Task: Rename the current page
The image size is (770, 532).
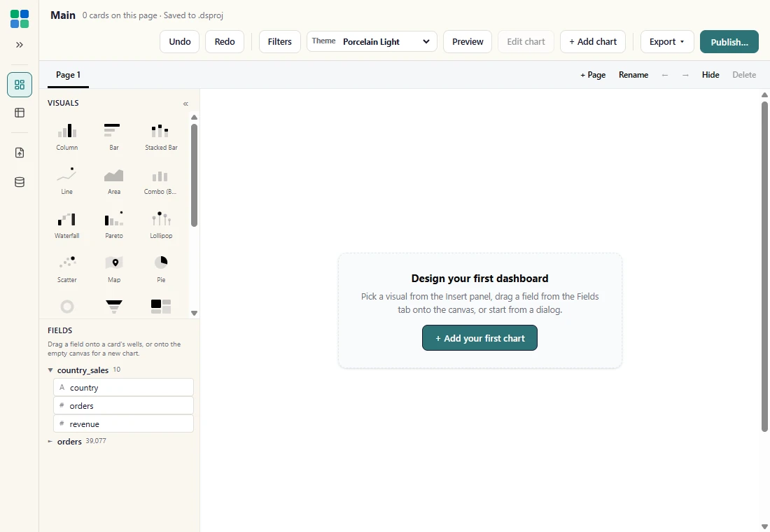Action: tap(633, 75)
